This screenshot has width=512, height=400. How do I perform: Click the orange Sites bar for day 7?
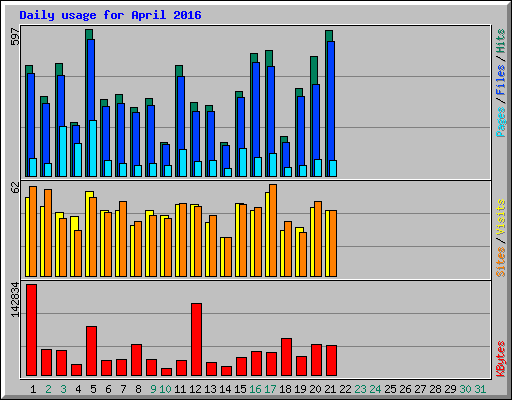tap(123, 239)
